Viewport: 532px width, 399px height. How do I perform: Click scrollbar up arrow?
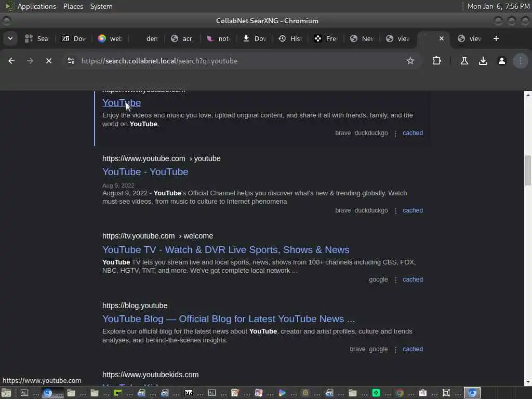pyautogui.click(x=528, y=95)
